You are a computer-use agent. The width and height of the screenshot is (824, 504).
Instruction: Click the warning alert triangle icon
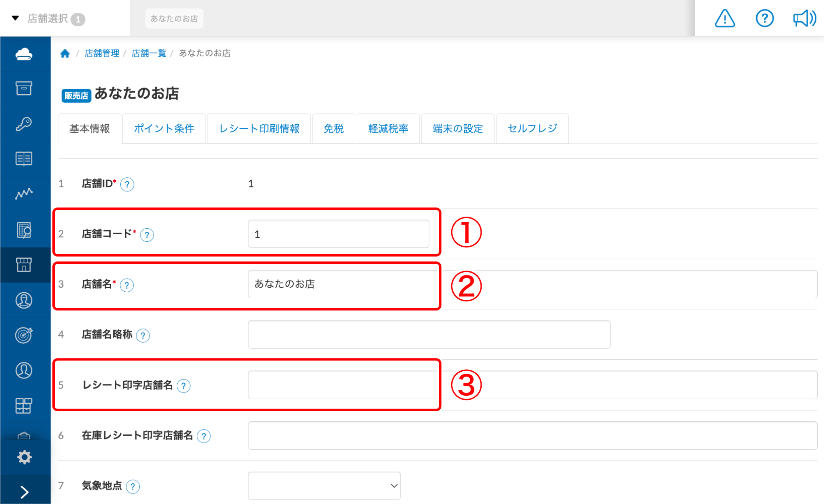[x=724, y=18]
